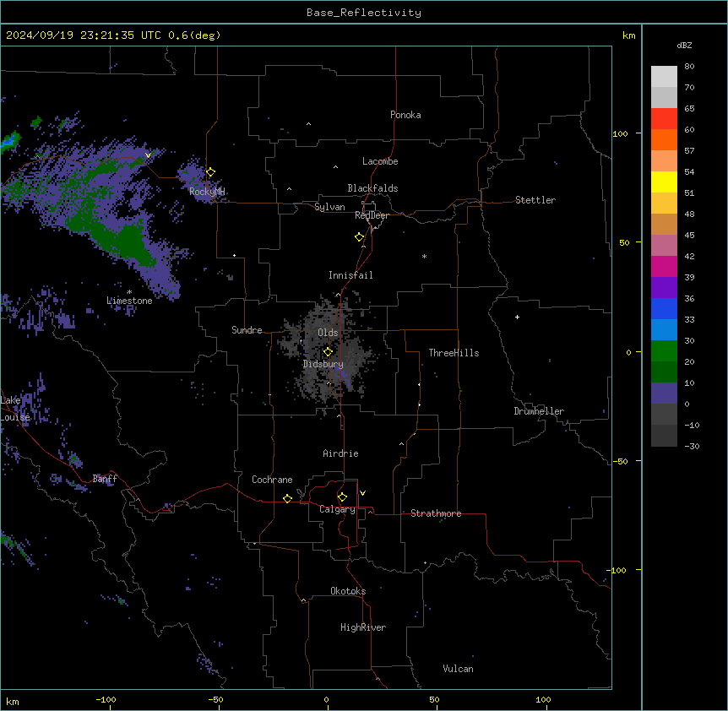Select the RedDeer city label
This screenshot has height=711, width=728.
pyautogui.click(x=372, y=215)
